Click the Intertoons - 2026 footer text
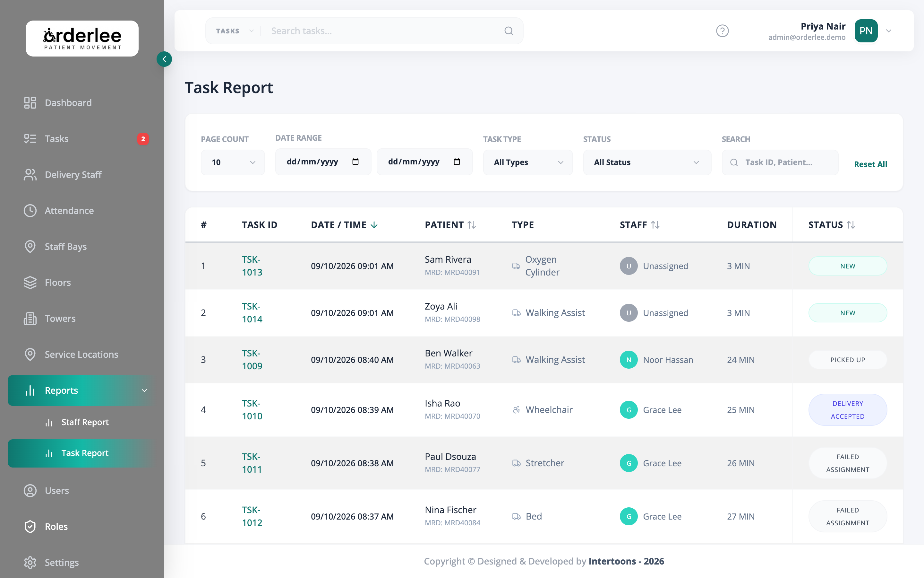Image resolution: width=924 pixels, height=578 pixels. 626,561
